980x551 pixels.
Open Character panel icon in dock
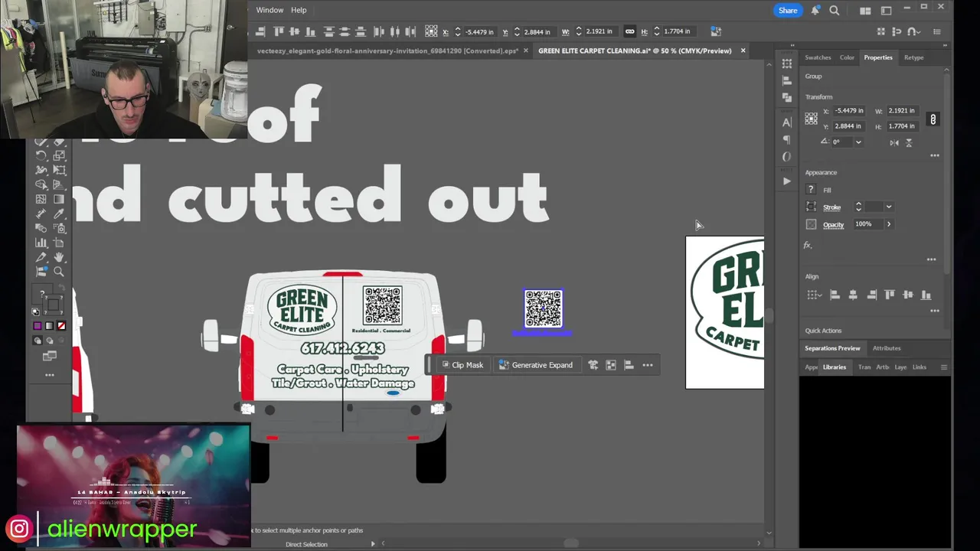tap(787, 122)
